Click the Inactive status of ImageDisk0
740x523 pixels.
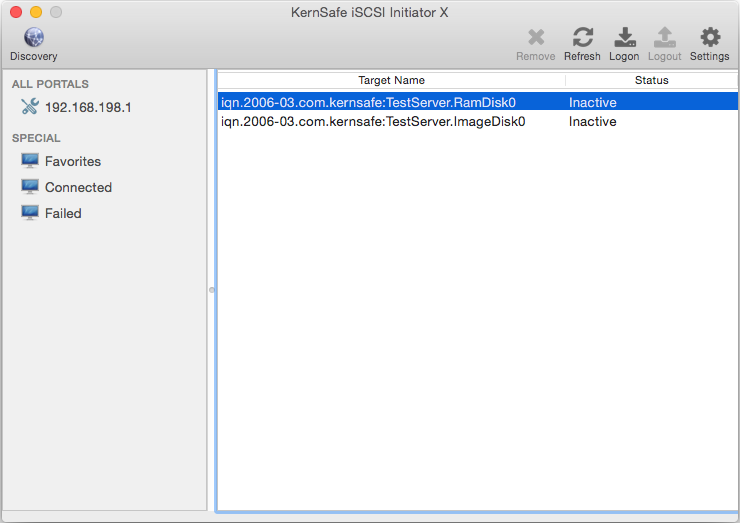coord(593,122)
